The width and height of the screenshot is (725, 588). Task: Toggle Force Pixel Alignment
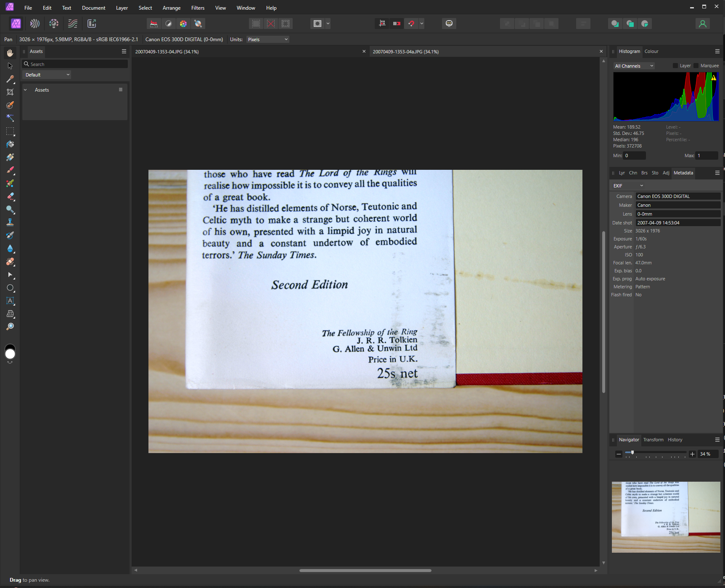382,24
